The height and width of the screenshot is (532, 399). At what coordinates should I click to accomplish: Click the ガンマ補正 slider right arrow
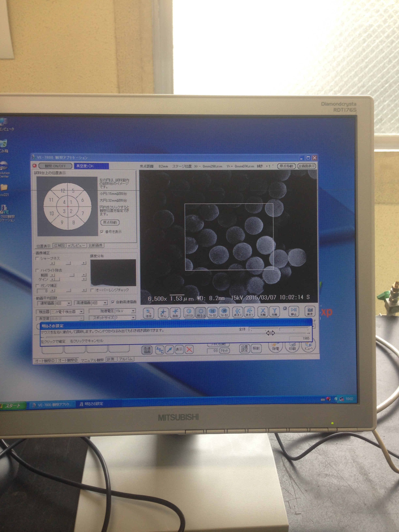coord(84,290)
